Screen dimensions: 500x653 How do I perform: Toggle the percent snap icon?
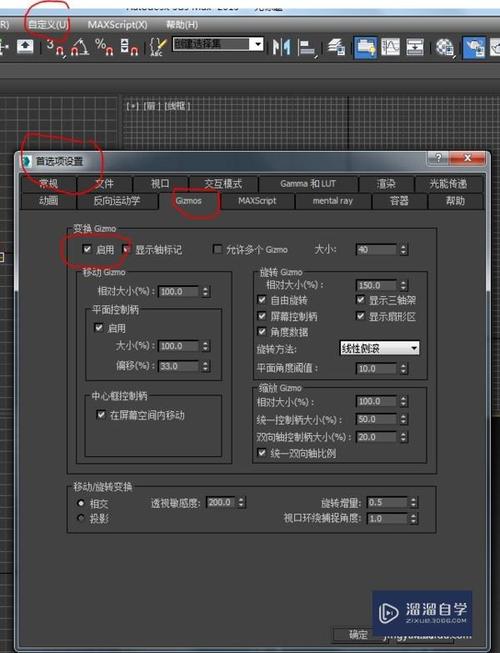[104, 47]
